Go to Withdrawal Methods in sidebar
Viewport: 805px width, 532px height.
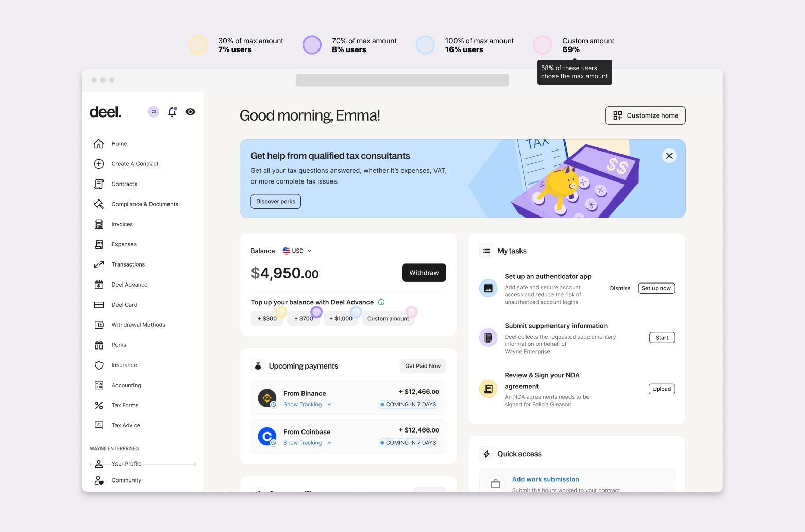(x=138, y=325)
